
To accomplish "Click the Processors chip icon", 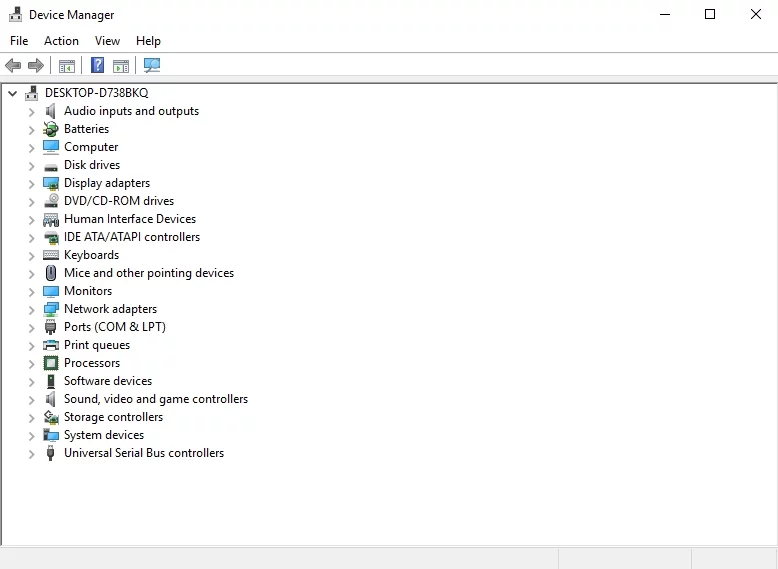I will pyautogui.click(x=51, y=363).
